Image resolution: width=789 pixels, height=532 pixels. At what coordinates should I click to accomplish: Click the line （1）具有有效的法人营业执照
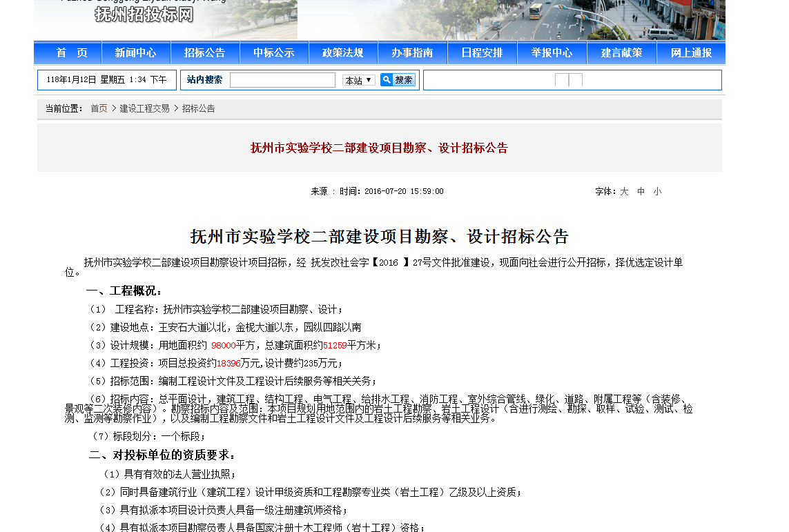coord(169,474)
